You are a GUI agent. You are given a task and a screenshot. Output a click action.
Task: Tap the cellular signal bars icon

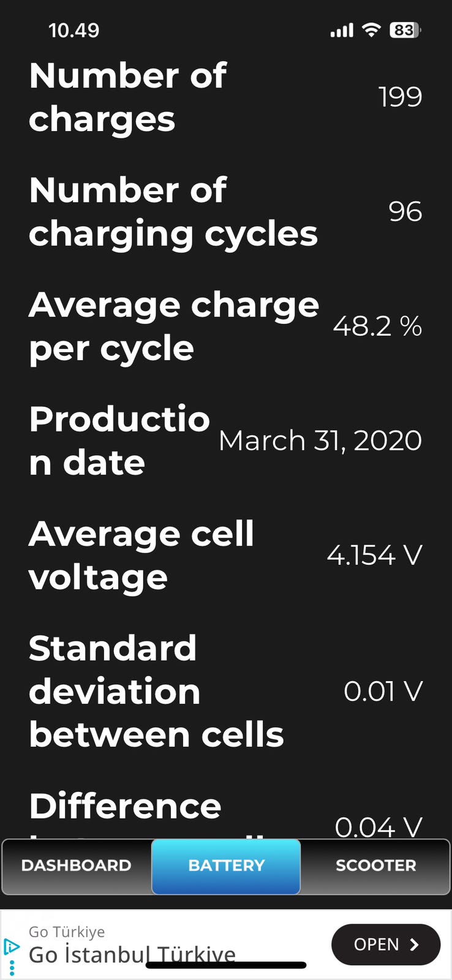(x=342, y=30)
